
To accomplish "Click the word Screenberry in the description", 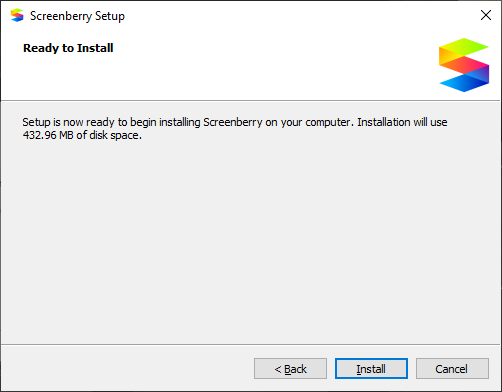I will (x=233, y=122).
